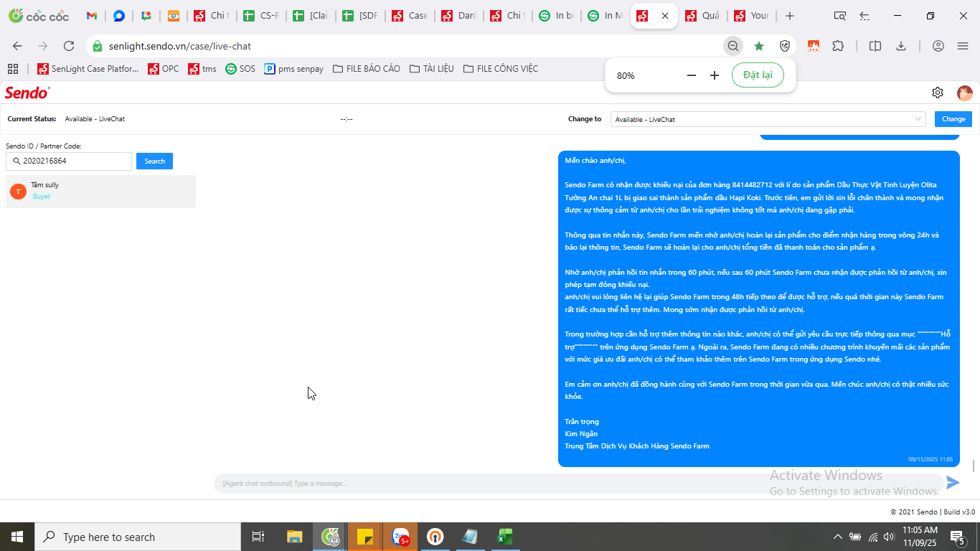
Task: Open the zoom magnifier icon in address bar
Action: (733, 46)
